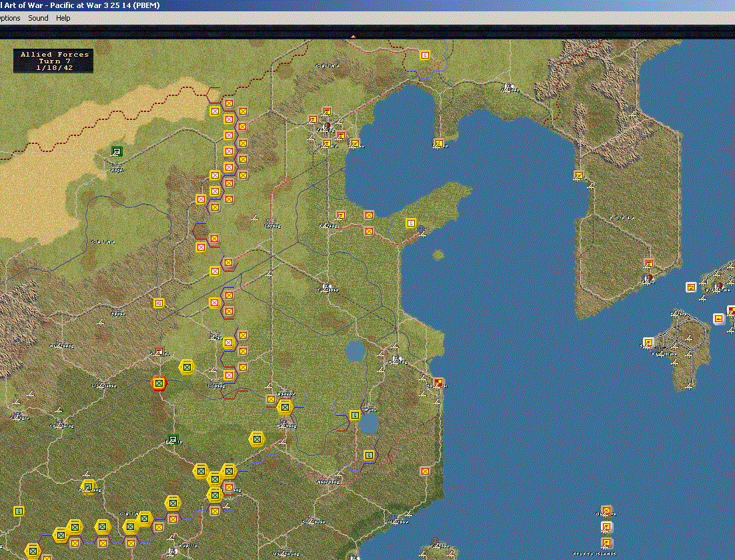
Task: Click the Allied Forces Turn 7 info box
Action: (x=53, y=61)
